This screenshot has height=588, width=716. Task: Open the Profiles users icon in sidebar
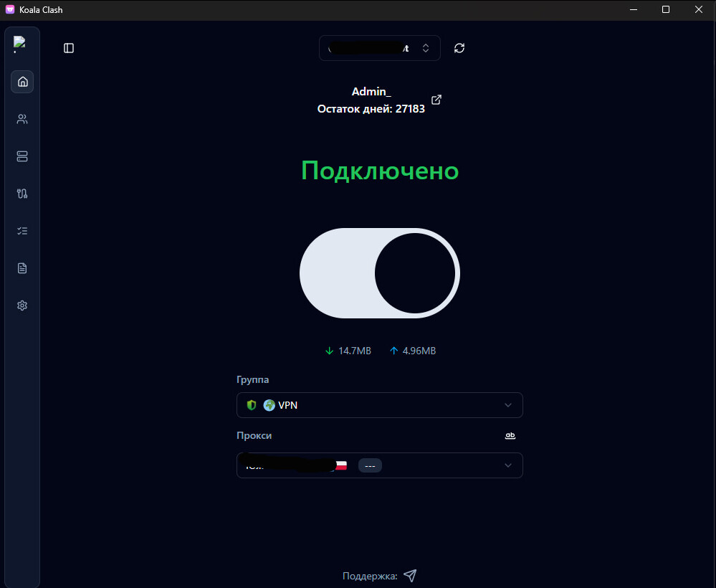pos(22,119)
